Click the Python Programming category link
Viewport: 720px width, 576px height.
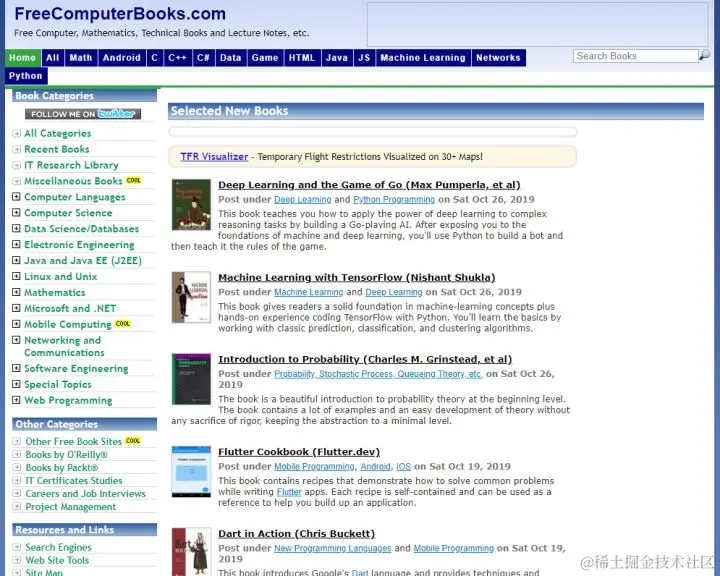[394, 200]
